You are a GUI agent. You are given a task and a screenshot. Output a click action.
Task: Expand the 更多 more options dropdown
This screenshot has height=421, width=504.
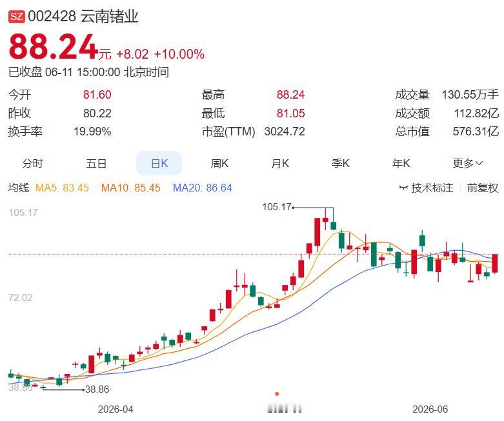pyautogui.click(x=467, y=163)
